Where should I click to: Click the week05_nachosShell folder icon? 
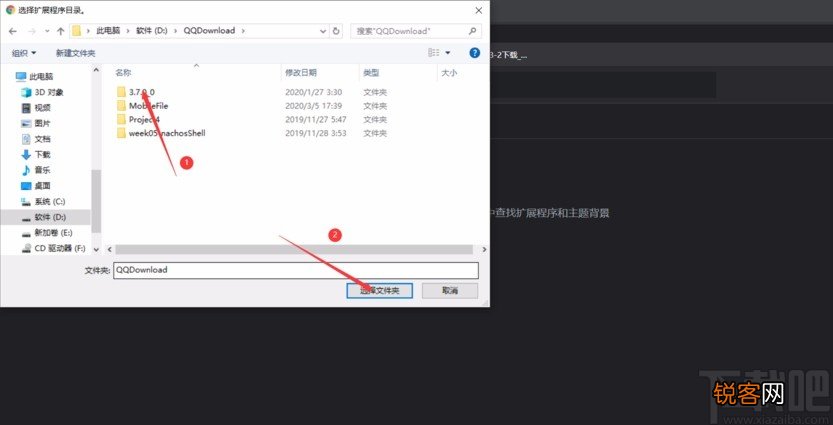pyautogui.click(x=121, y=133)
